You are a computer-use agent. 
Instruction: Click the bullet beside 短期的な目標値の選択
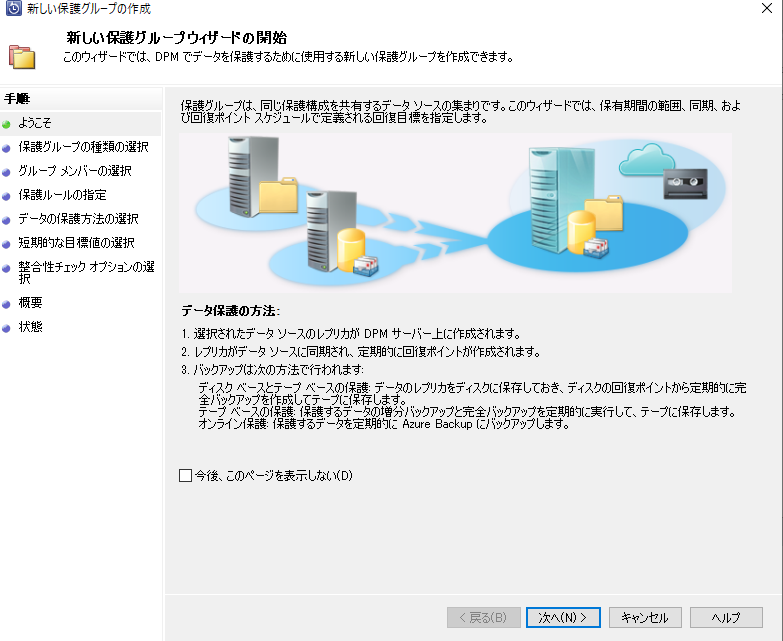6,244
